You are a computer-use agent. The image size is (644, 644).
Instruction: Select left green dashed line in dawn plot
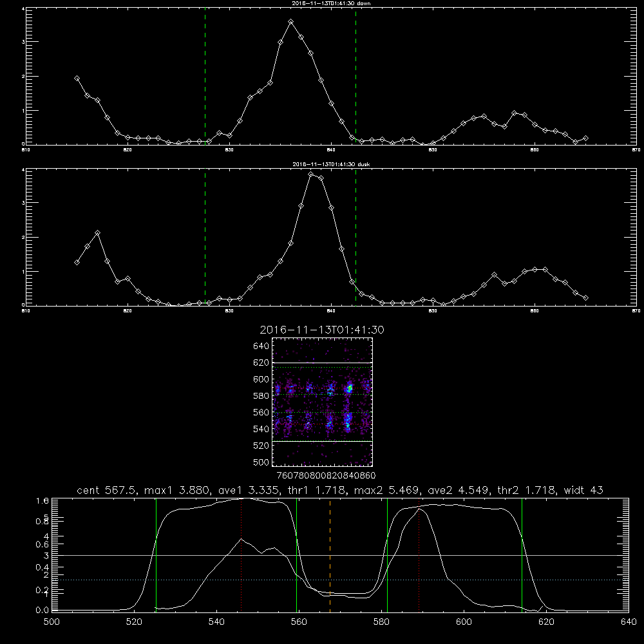205,76
